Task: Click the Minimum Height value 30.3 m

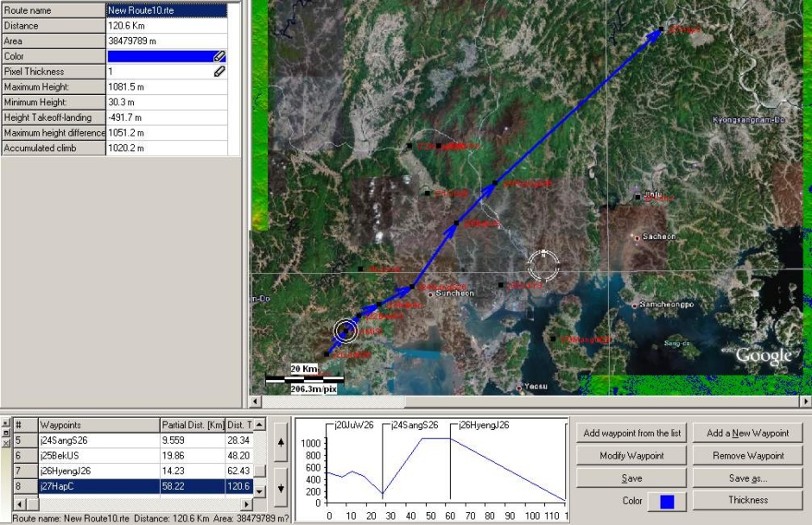Action: point(166,102)
